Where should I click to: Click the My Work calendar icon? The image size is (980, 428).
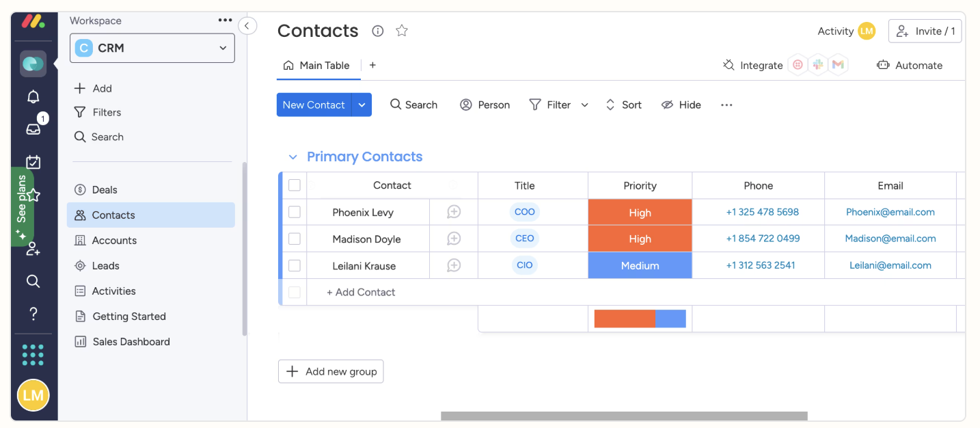33,162
